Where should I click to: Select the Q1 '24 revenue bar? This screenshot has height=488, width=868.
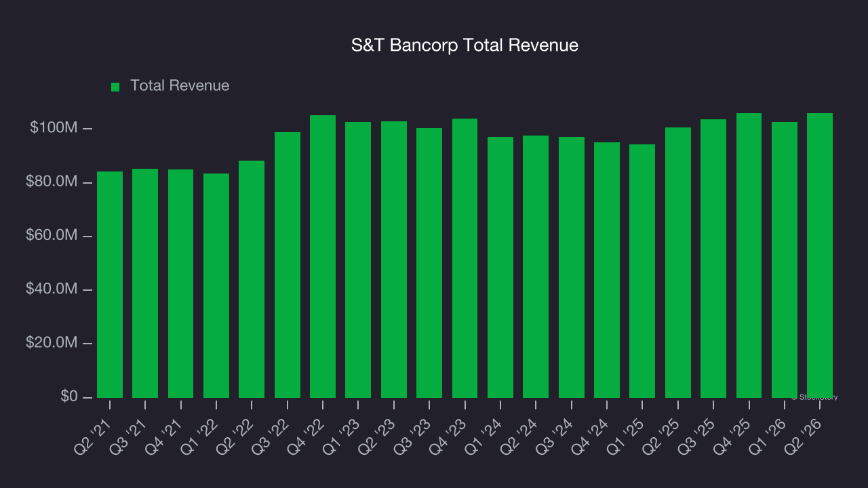click(500, 267)
